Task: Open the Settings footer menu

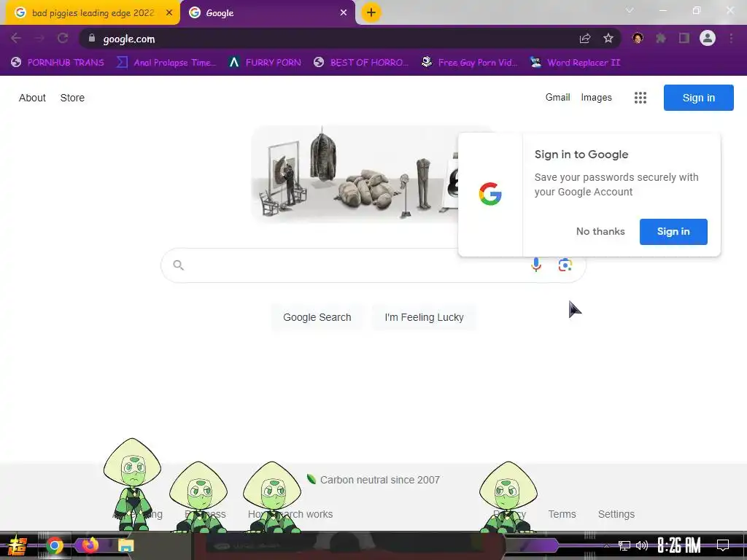Action: pos(616,514)
